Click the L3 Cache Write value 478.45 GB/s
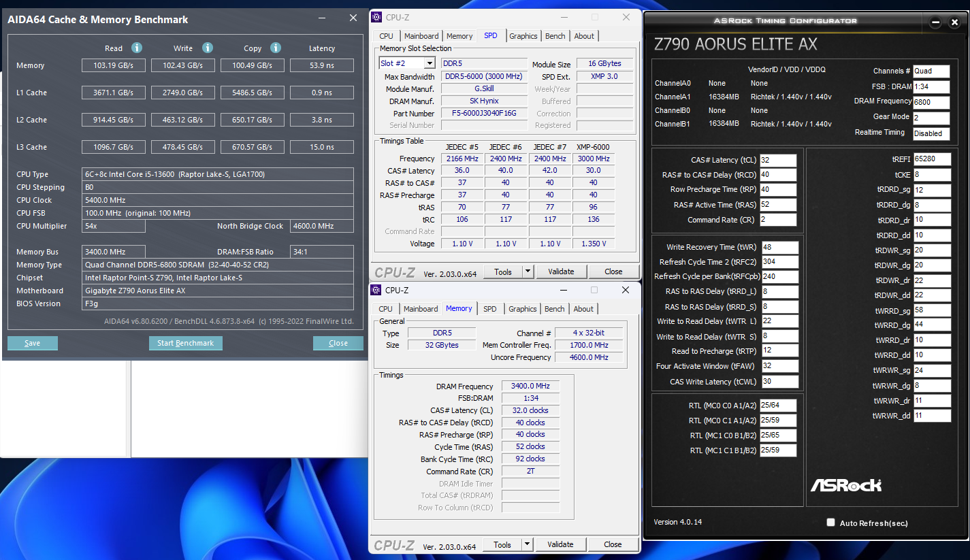The width and height of the screenshot is (970, 560). 183,147
